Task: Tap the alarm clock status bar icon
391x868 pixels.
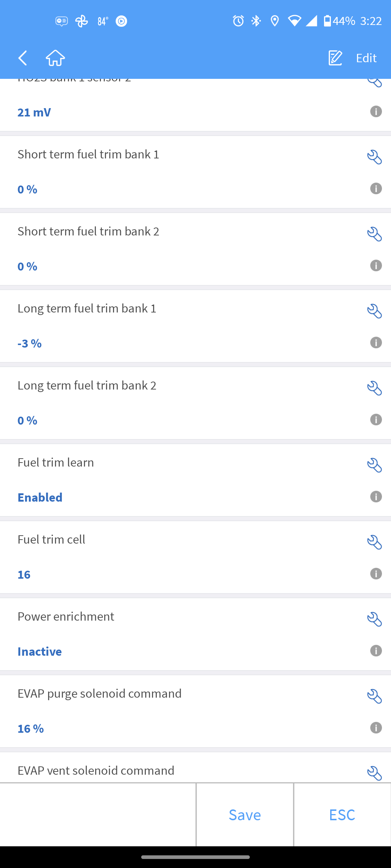Action: click(238, 21)
